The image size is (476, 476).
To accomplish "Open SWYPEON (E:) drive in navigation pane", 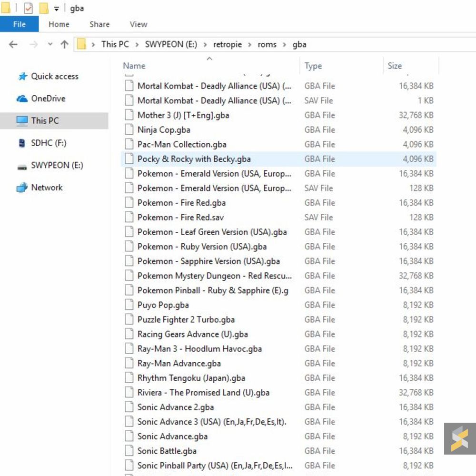I will point(57,165).
